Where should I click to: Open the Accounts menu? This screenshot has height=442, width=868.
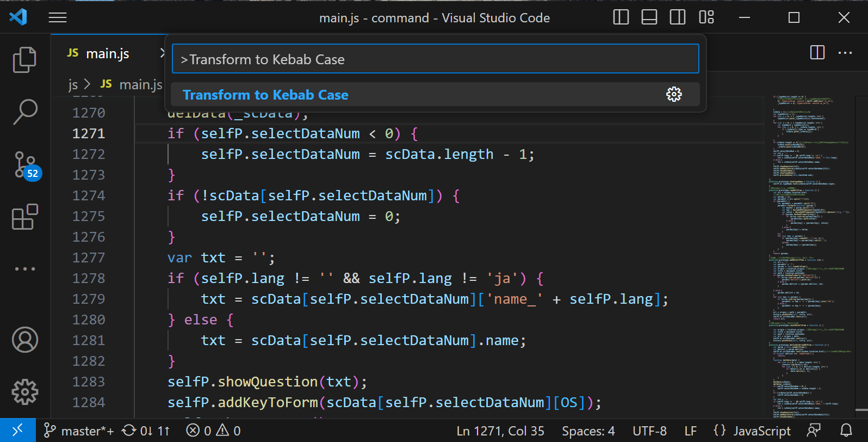(x=24, y=340)
